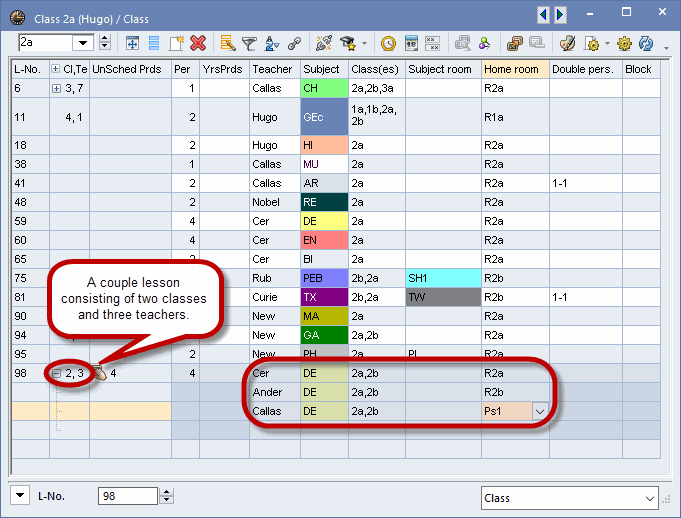This screenshot has width=681, height=518.
Task: Click the Teacher column header
Action: point(273,69)
